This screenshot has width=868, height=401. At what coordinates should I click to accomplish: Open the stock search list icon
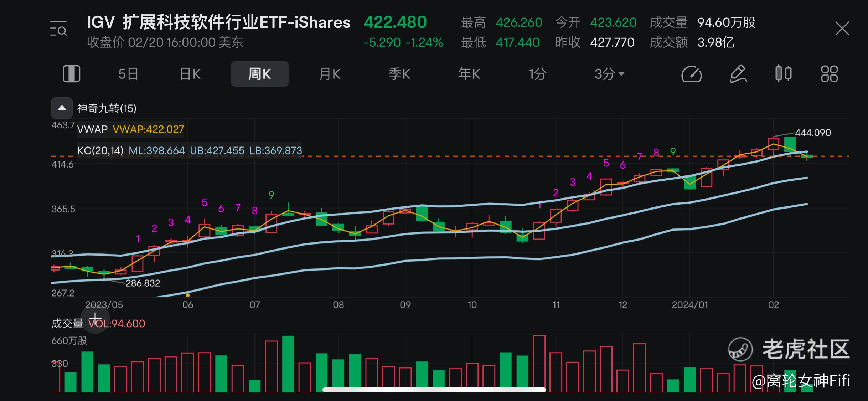[58, 29]
